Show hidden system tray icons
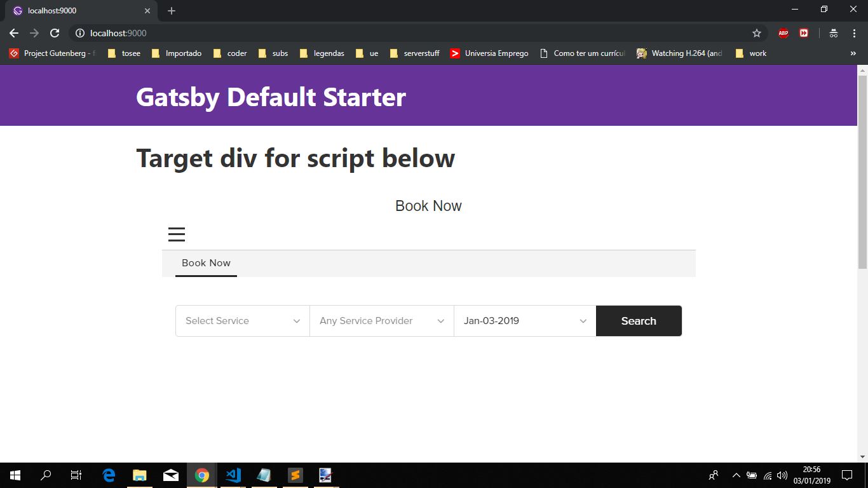 pos(736,475)
